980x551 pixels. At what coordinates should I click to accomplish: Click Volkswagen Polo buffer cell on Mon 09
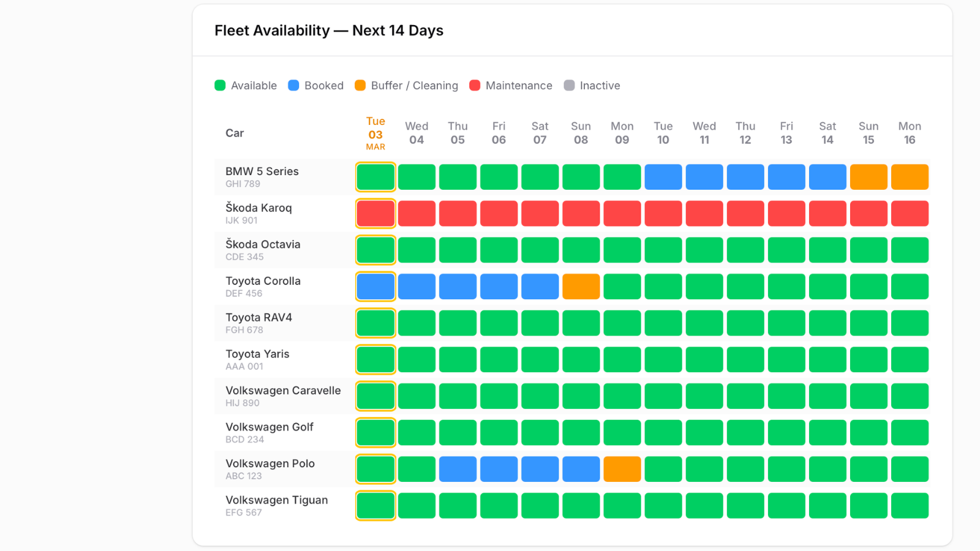pyautogui.click(x=622, y=469)
